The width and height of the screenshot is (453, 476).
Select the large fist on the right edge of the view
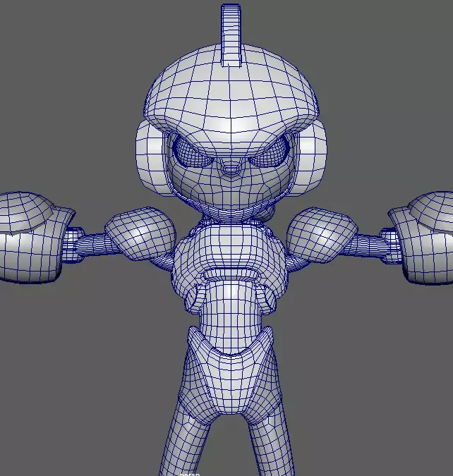point(423,238)
